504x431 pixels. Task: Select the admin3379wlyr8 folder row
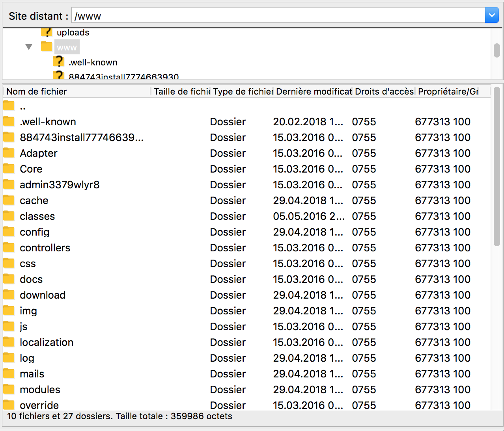click(60, 184)
